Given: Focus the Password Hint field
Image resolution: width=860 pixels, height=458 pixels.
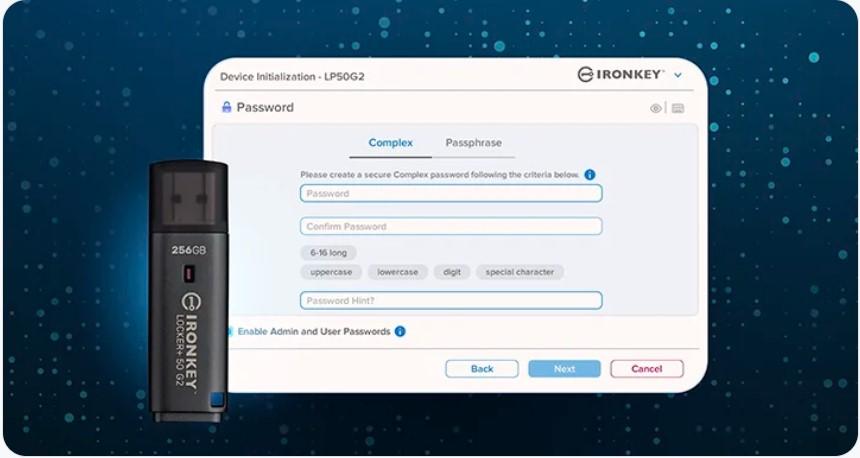Looking at the screenshot, I should (x=451, y=301).
